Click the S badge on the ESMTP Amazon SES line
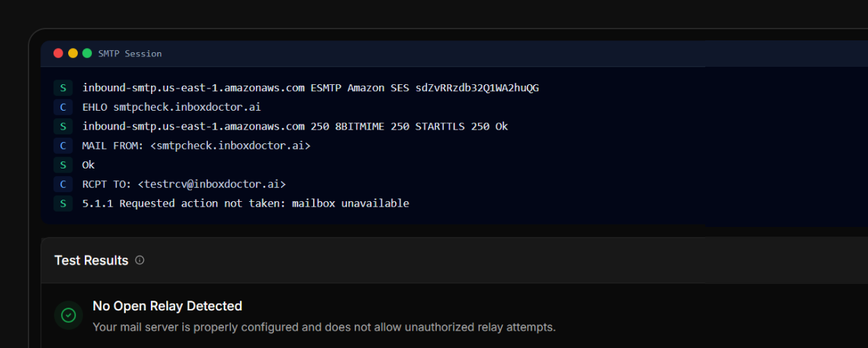 (x=63, y=88)
